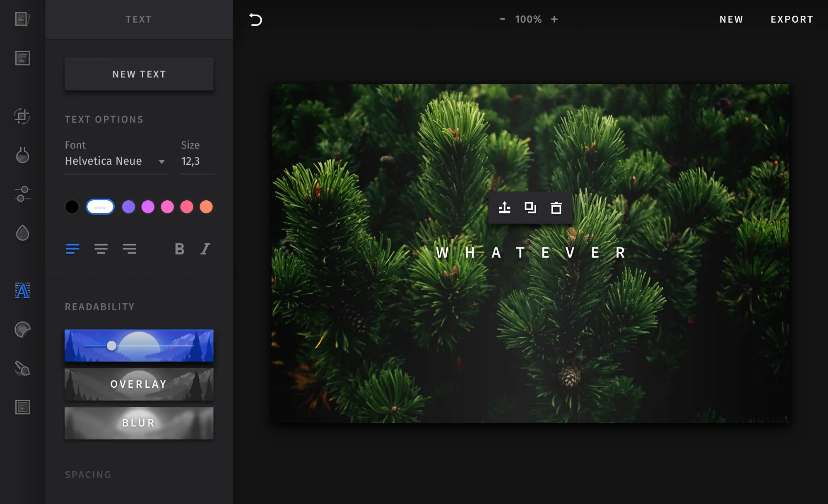Screen dimensions: 828x504
Task: Toggle italic text style
Action: pos(205,249)
